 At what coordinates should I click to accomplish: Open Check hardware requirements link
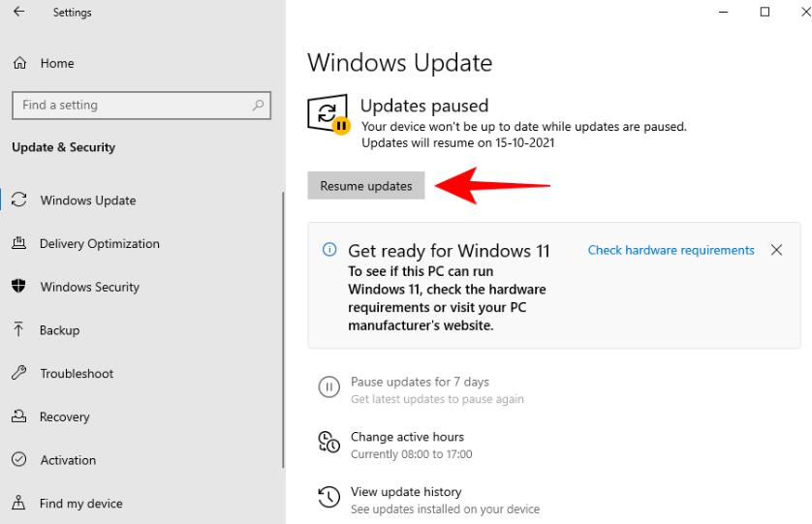tap(671, 250)
